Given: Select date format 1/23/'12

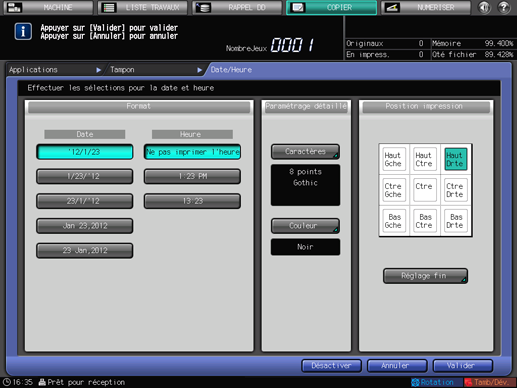Looking at the screenshot, I should click(x=85, y=176).
